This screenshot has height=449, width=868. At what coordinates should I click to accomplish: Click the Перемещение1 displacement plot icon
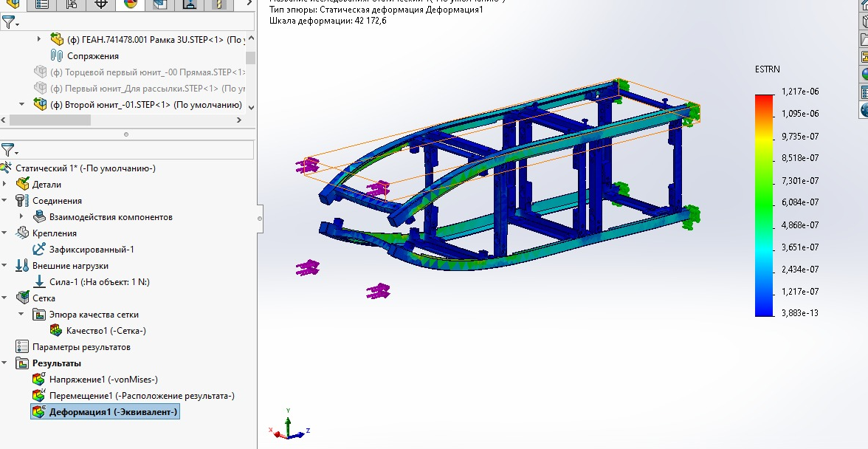pos(39,395)
